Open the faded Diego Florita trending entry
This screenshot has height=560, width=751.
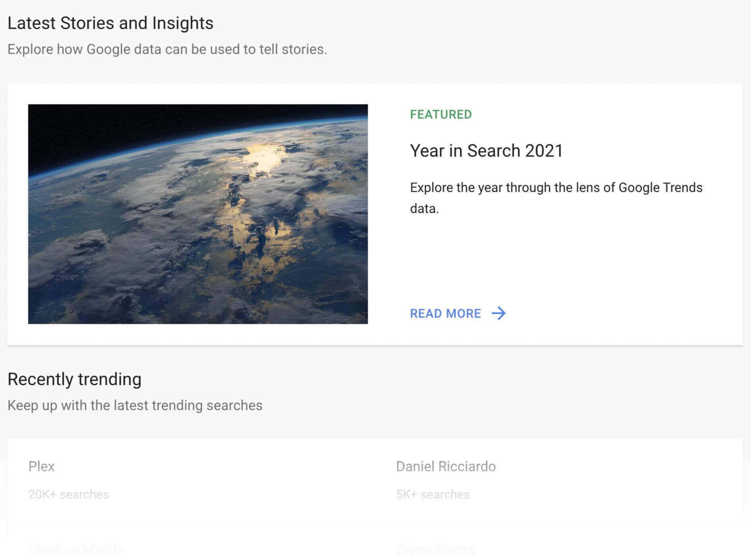[435, 550]
